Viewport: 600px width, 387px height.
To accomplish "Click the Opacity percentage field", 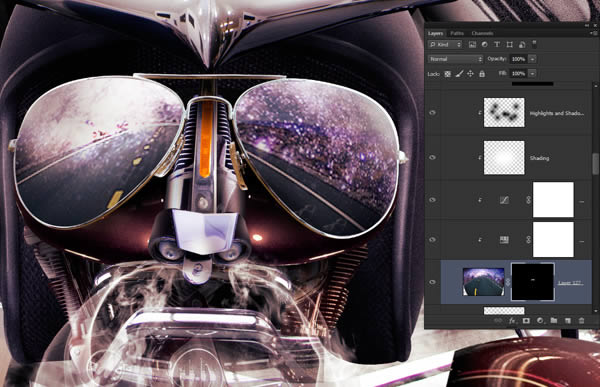I will pyautogui.click(x=518, y=59).
